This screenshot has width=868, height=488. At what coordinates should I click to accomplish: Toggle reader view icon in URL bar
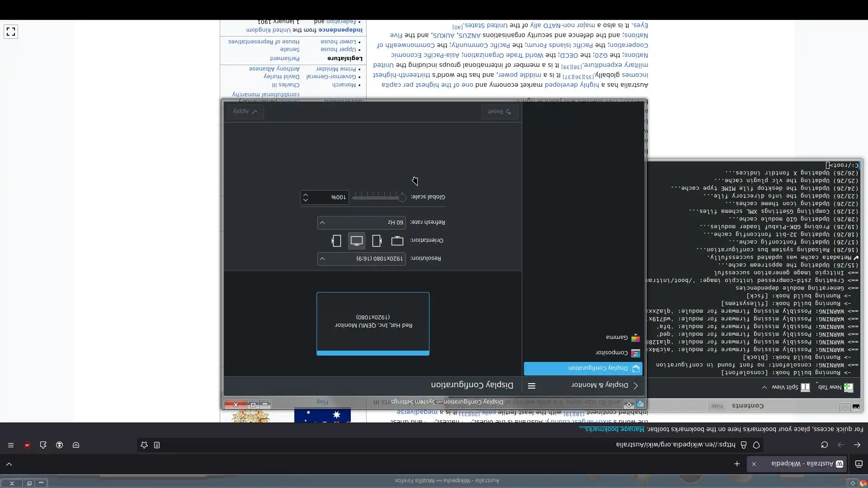click(157, 445)
